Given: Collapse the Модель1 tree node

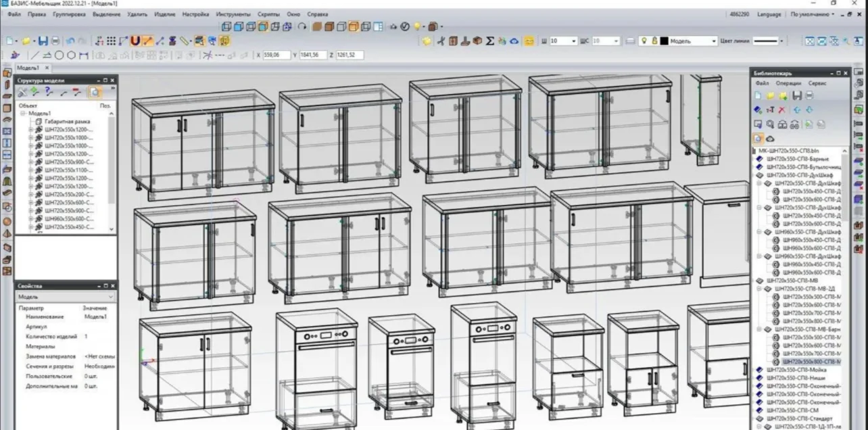Looking at the screenshot, I should (x=23, y=114).
